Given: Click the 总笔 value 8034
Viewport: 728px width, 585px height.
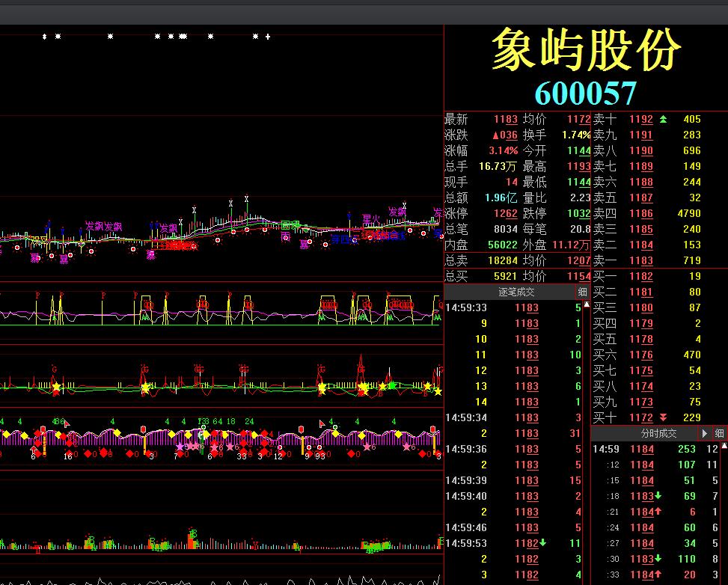Looking at the screenshot, I should (506, 230).
